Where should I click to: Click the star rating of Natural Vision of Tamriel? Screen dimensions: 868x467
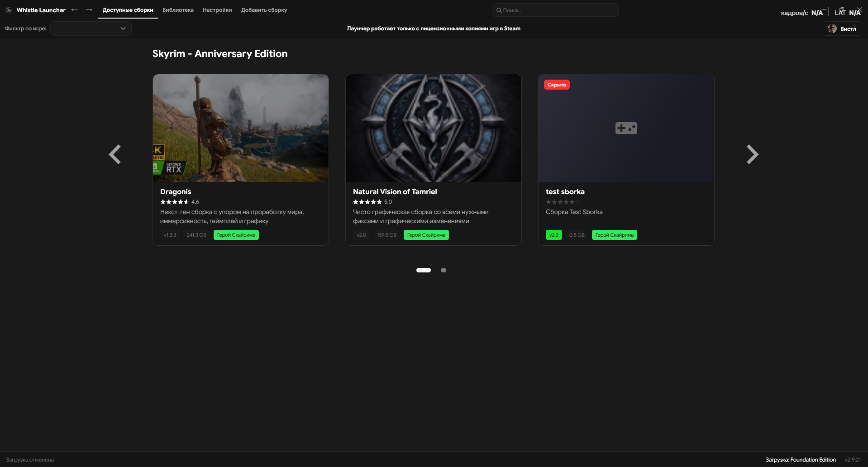pyautogui.click(x=367, y=202)
